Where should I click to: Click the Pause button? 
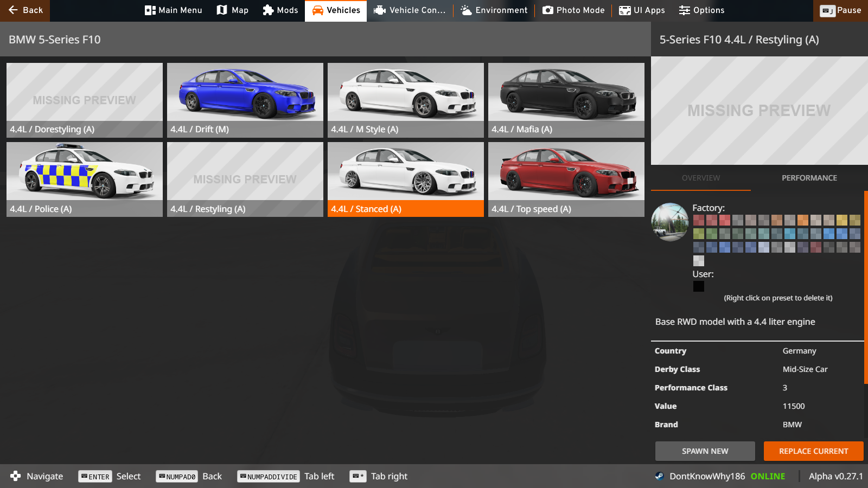click(x=840, y=10)
